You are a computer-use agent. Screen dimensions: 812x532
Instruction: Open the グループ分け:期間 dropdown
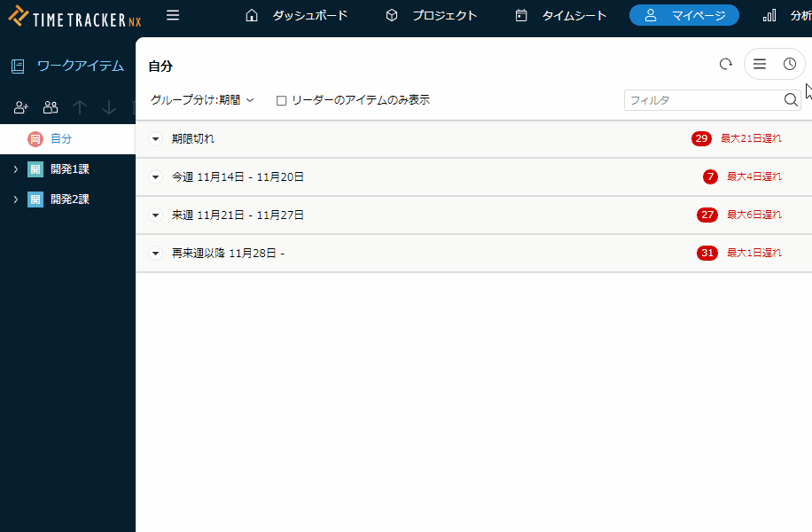pyautogui.click(x=202, y=100)
